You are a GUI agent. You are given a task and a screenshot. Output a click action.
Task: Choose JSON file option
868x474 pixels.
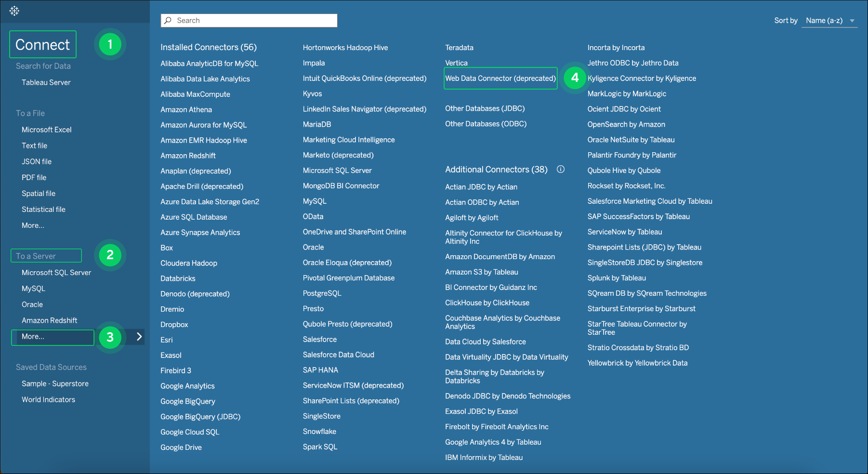coord(37,161)
